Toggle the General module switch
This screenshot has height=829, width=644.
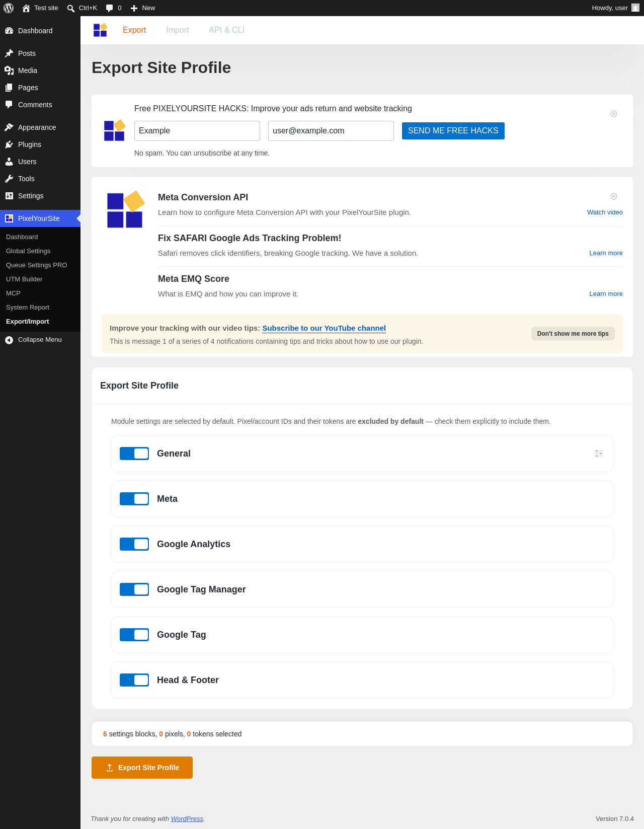point(134,454)
